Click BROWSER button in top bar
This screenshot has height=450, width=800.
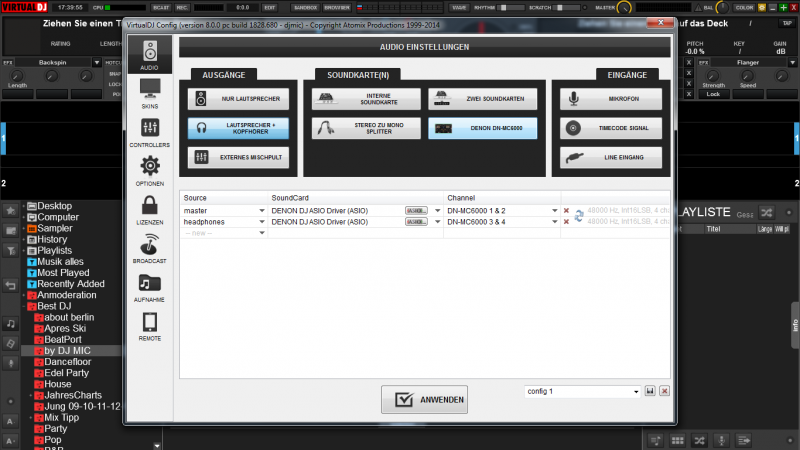coord(337,8)
